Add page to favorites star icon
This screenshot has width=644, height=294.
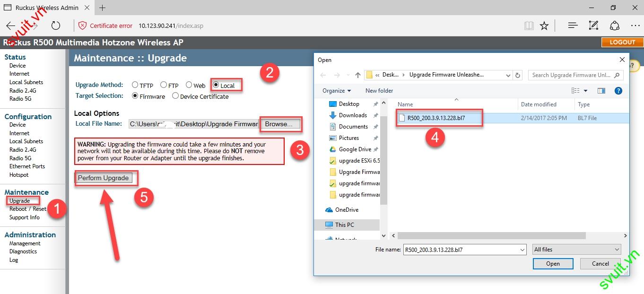click(544, 26)
